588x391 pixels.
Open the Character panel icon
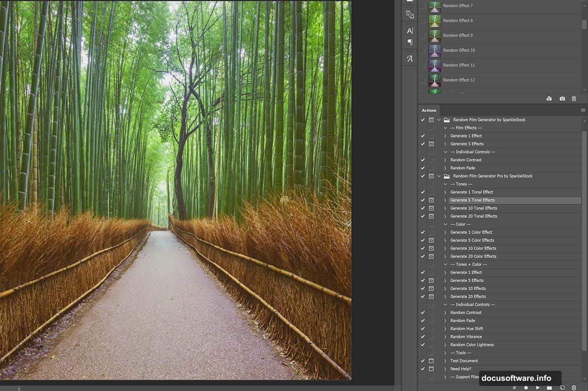(409, 31)
